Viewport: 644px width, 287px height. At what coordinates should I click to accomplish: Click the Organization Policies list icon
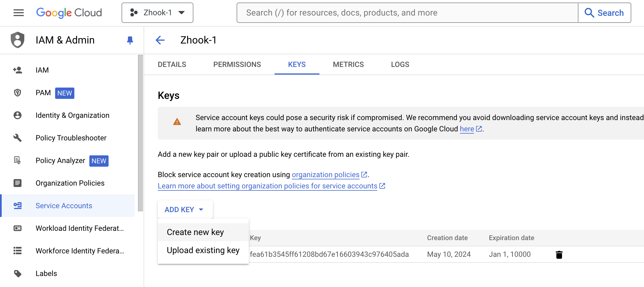18,183
